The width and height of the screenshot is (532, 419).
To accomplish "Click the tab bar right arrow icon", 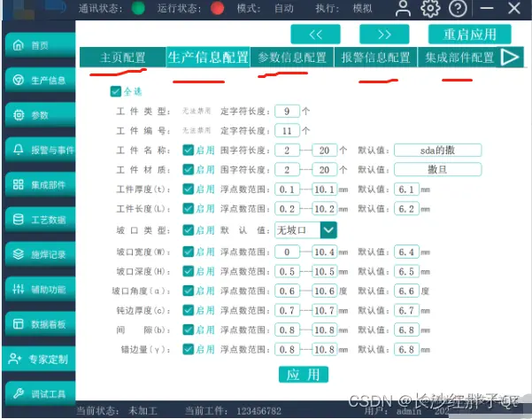I will [x=510, y=57].
